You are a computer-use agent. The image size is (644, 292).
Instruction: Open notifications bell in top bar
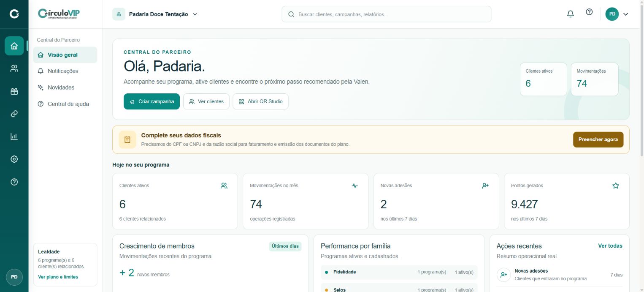pyautogui.click(x=570, y=14)
